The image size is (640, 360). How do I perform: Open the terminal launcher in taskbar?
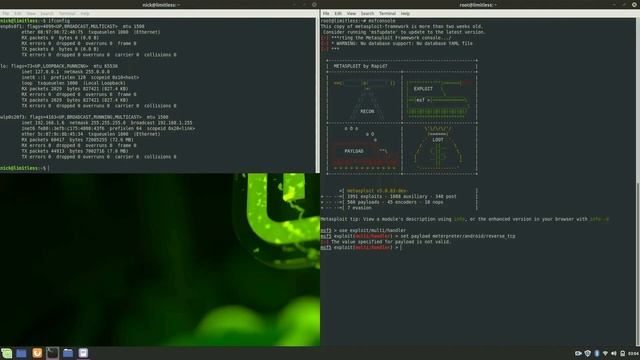tap(52, 353)
